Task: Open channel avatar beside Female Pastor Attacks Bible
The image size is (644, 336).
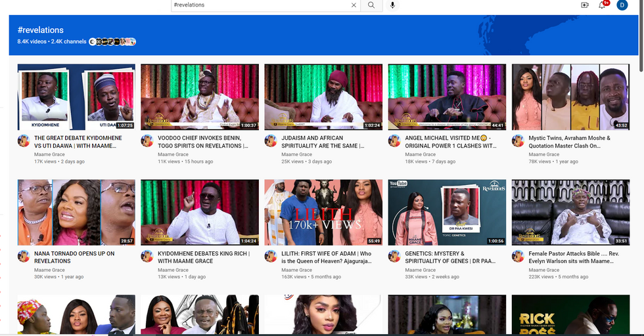Action: point(518,257)
